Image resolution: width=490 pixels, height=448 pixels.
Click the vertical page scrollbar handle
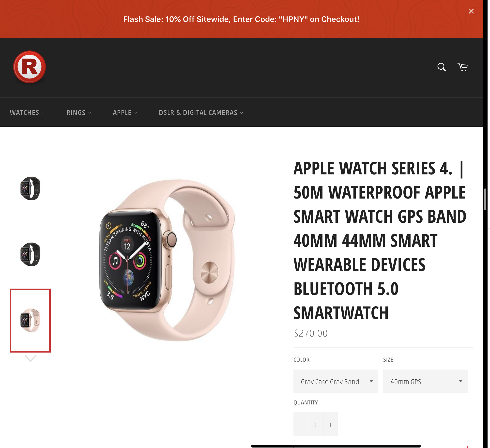coord(485,199)
